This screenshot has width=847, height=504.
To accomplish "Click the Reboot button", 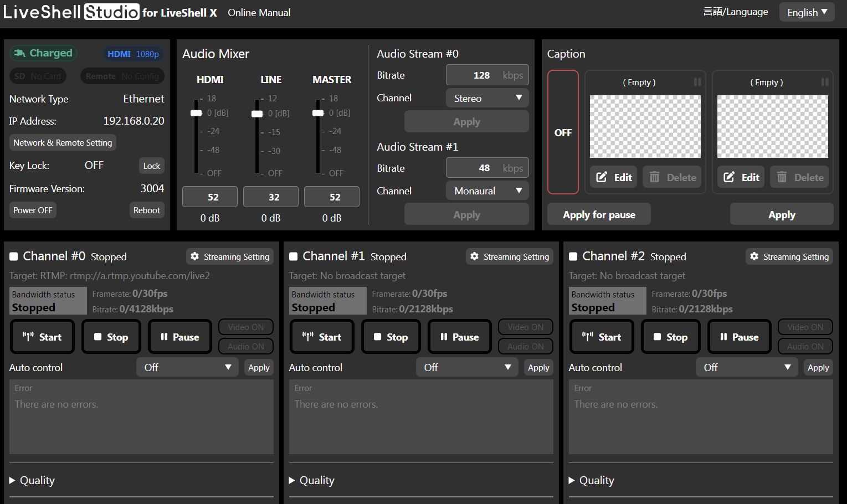I will (x=146, y=210).
